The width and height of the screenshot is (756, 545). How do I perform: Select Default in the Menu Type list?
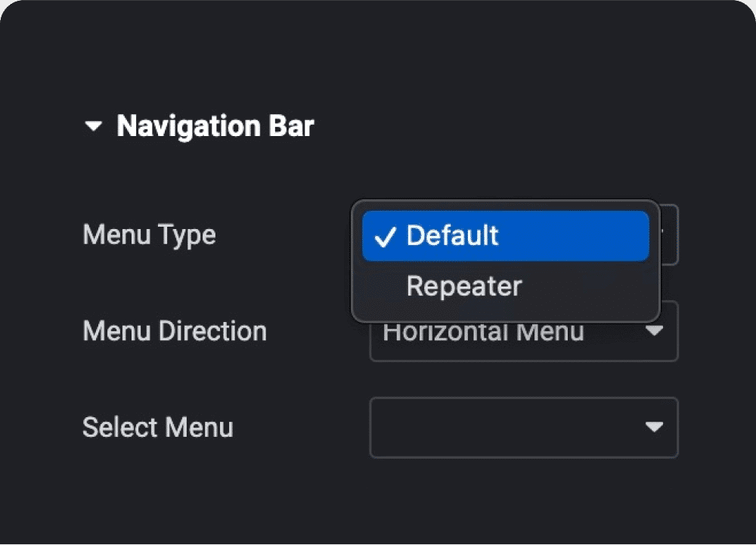coord(505,236)
